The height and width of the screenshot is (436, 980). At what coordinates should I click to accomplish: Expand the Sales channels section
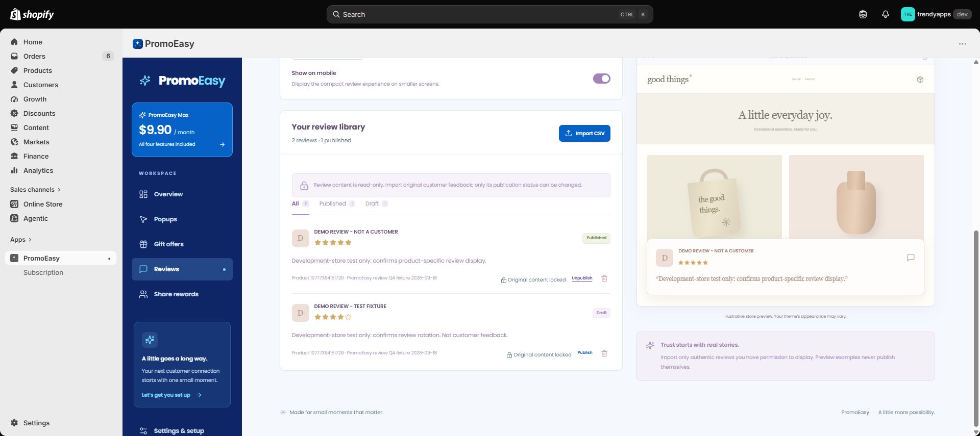[x=35, y=190]
